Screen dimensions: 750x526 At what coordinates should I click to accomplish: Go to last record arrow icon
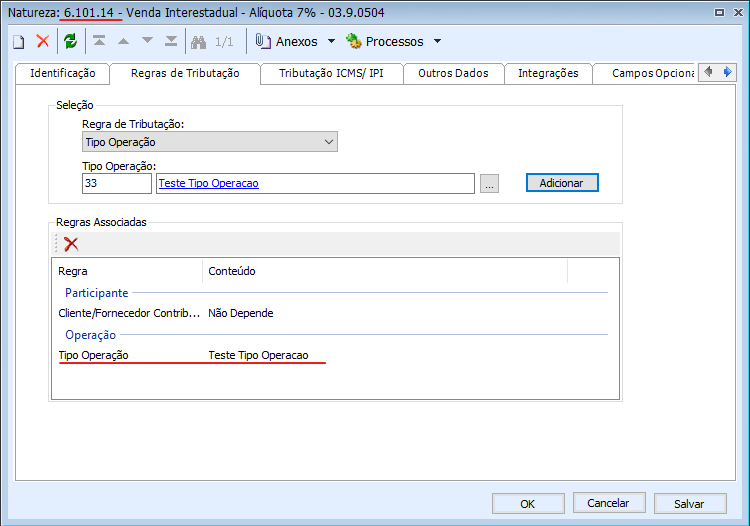click(x=170, y=41)
